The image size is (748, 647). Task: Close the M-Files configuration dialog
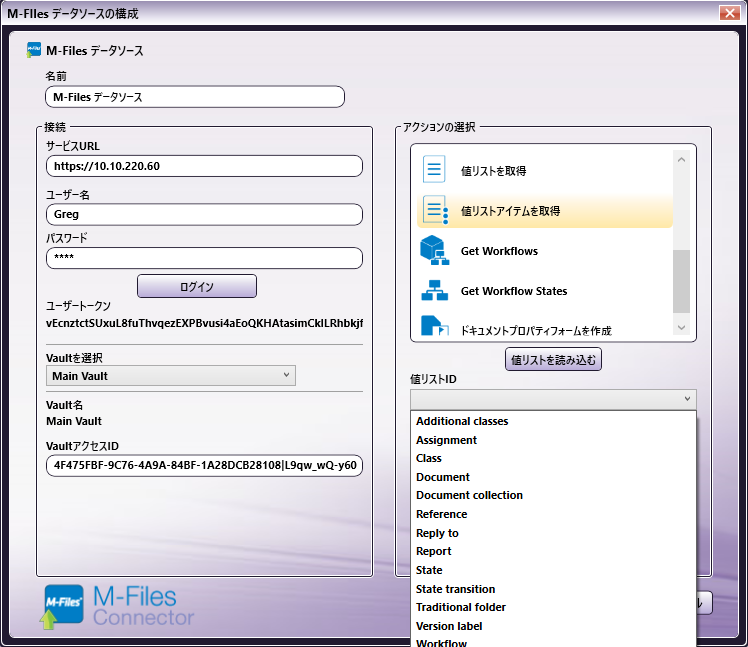pyautogui.click(x=729, y=13)
